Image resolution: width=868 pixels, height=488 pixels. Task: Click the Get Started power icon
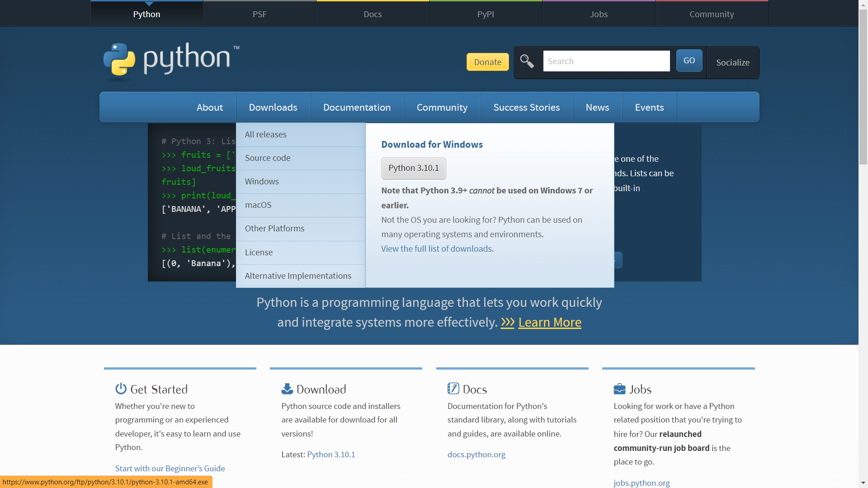(x=121, y=389)
